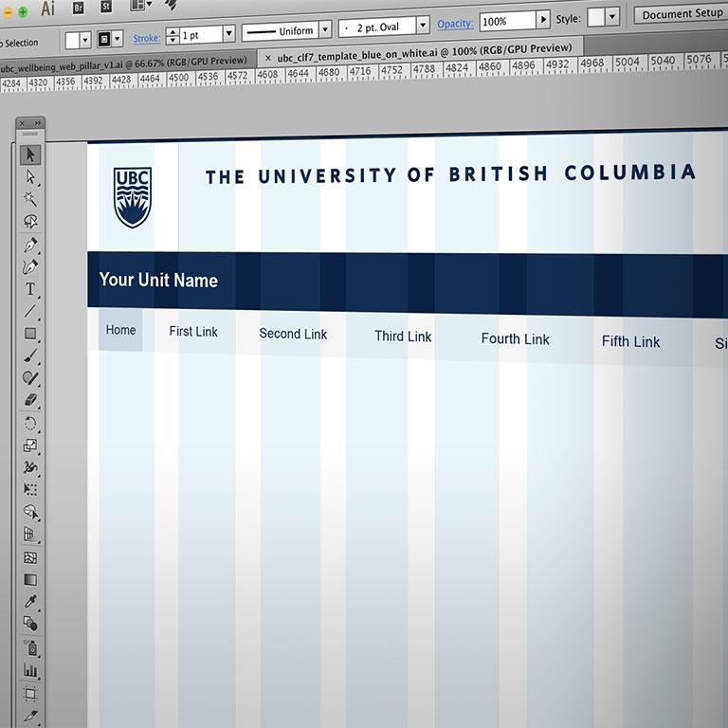Click the stroke weight stepper arrows

click(x=173, y=36)
